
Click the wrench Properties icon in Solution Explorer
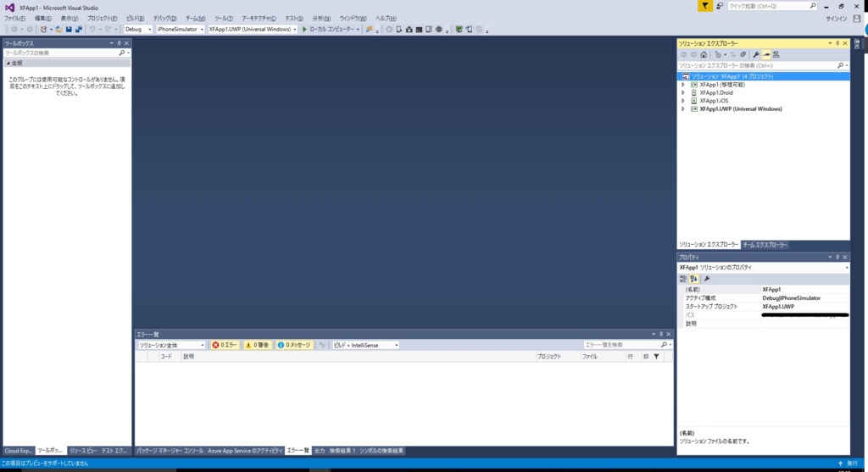(755, 55)
